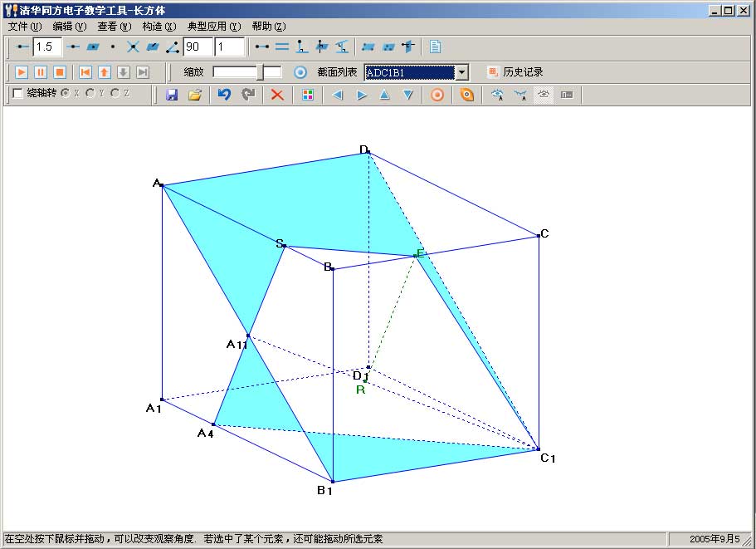The height and width of the screenshot is (549, 756).
Task: Click the blue undo arrow
Action: point(224,95)
